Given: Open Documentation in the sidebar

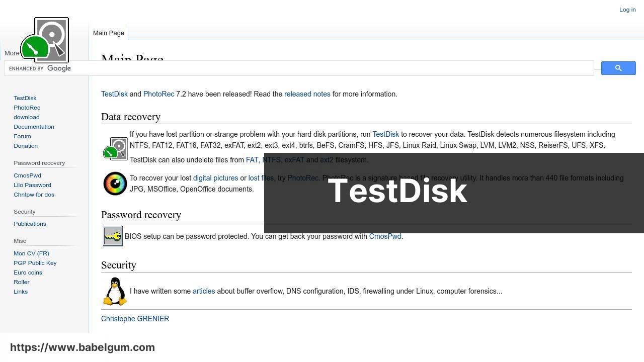Looking at the screenshot, I should 34,127.
